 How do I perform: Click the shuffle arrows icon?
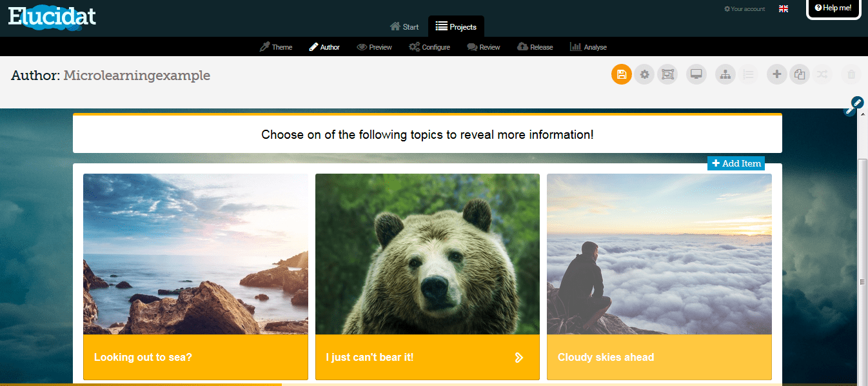click(822, 74)
